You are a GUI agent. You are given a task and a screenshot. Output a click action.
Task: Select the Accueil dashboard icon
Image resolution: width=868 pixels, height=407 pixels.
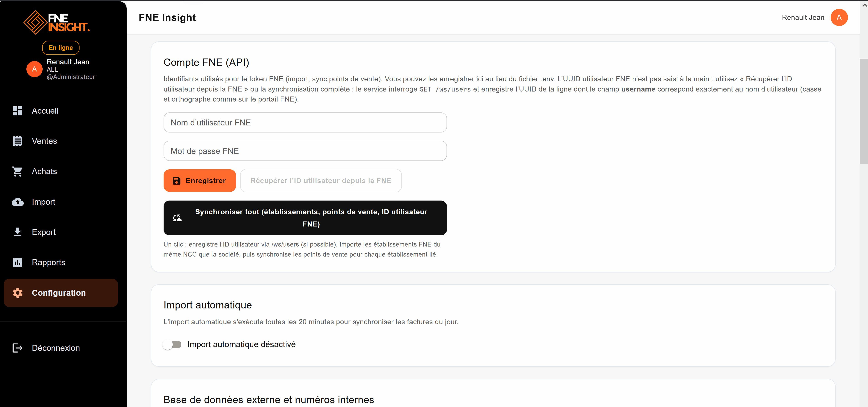pos(18,111)
